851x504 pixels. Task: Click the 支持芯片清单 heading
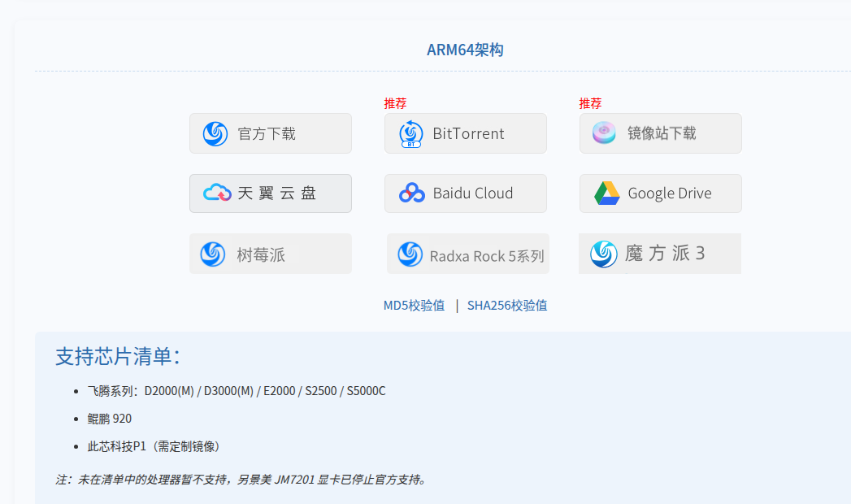click(118, 356)
